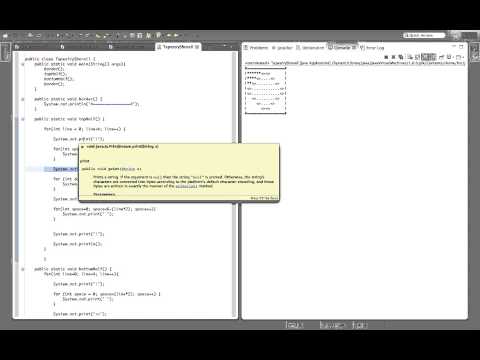
Task: Switch to the Javadoc tab
Action: (282, 48)
